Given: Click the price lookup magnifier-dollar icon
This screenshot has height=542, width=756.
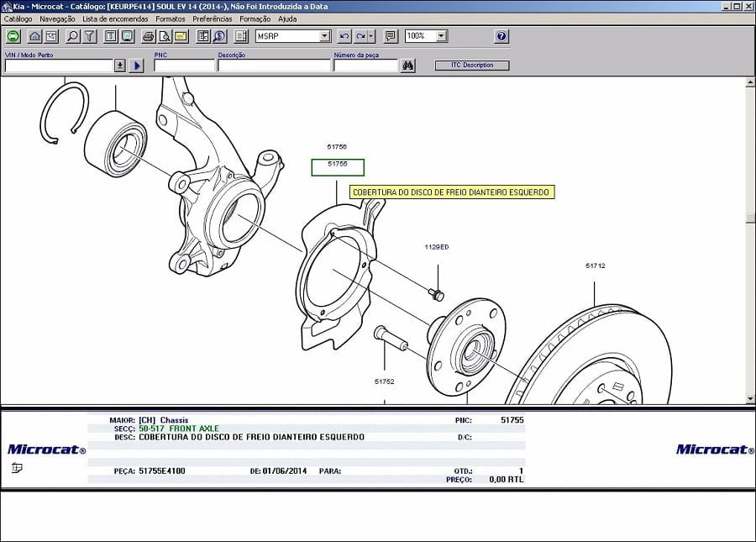Looking at the screenshot, I should pos(220,36).
